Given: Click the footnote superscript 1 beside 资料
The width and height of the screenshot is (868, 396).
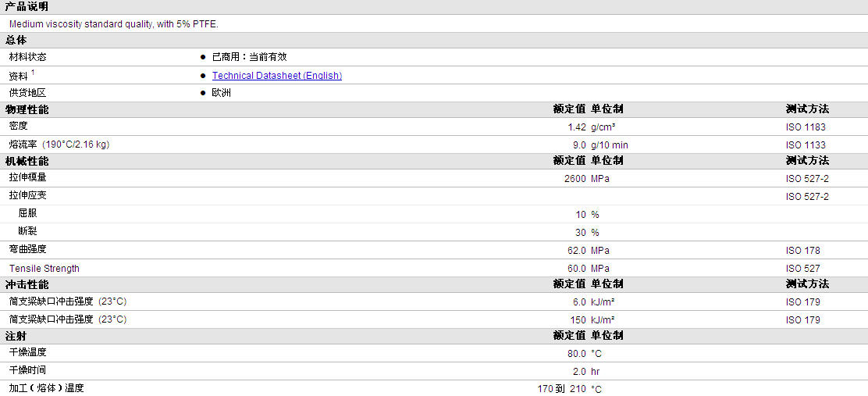Looking at the screenshot, I should pyautogui.click(x=33, y=73).
